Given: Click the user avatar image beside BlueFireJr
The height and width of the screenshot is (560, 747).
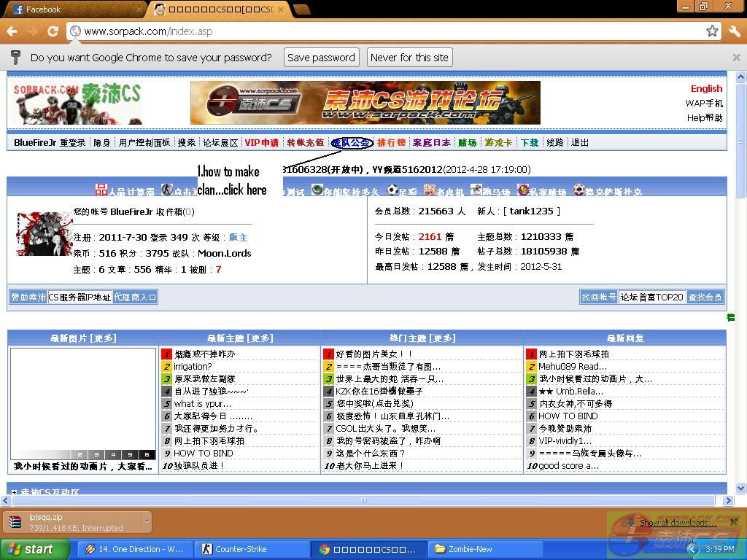Looking at the screenshot, I should click(44, 234).
